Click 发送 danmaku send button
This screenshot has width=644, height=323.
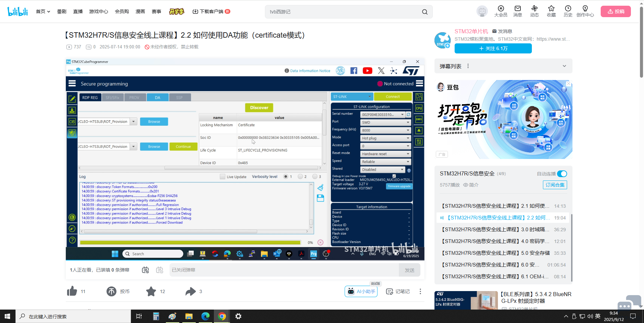click(409, 270)
